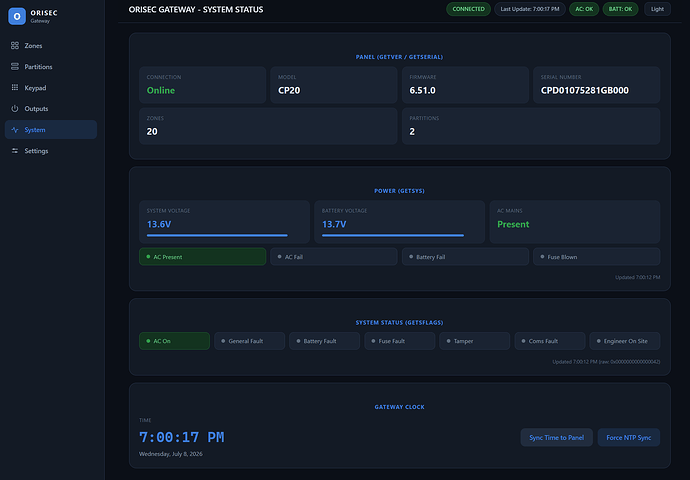Click the System Voltage progress bar
Screen dimensions: 690x480
click(x=217, y=235)
